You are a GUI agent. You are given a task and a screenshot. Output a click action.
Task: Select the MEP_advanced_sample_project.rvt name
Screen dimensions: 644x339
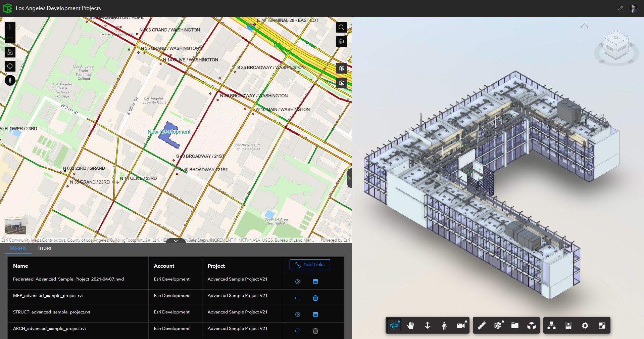[48, 296]
